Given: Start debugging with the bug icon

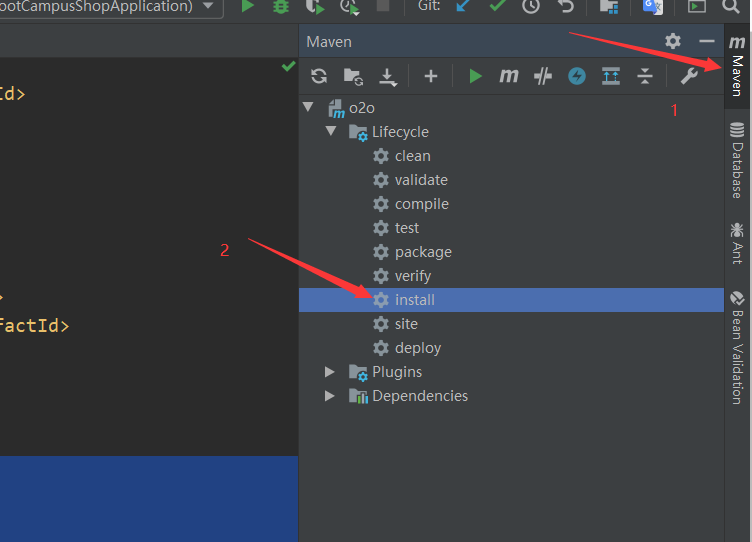Looking at the screenshot, I should [x=281, y=6].
